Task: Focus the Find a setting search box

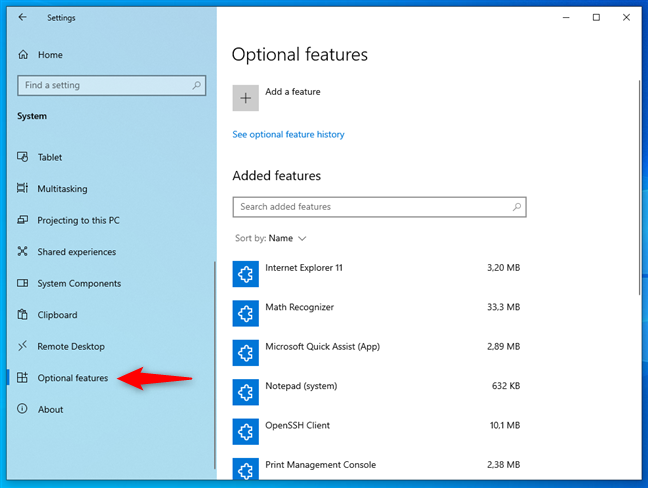Action: 112,86
